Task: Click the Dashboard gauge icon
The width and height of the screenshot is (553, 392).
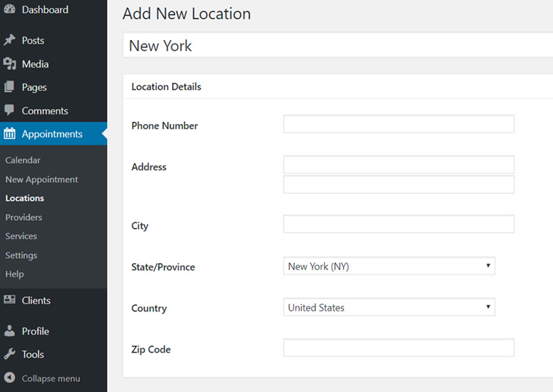Action: [x=9, y=9]
